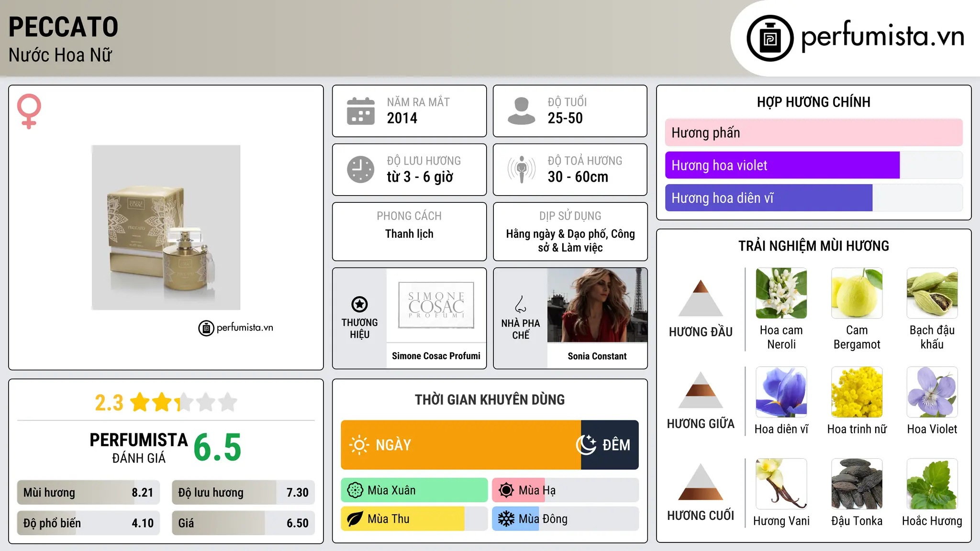Select the Hoa Violet note image

tap(932, 392)
